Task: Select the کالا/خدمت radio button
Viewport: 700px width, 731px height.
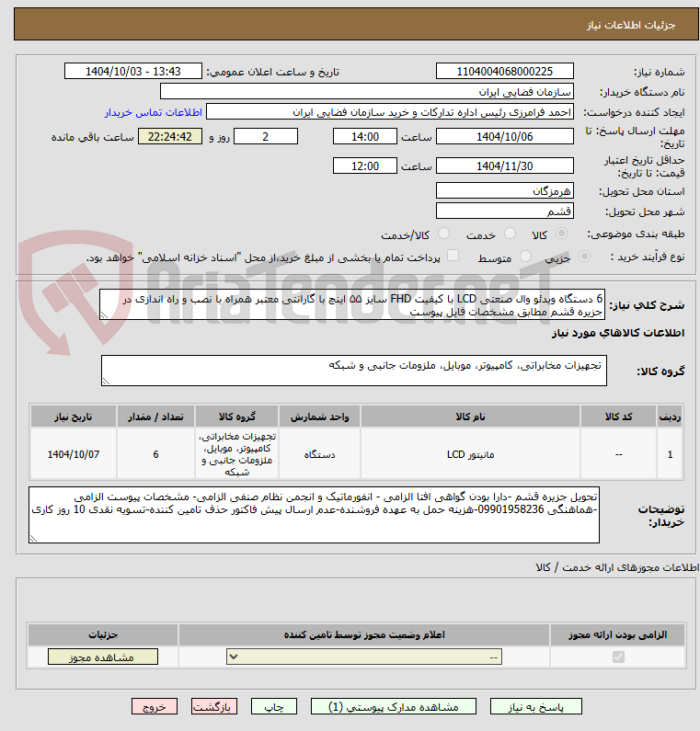Action: (444, 234)
